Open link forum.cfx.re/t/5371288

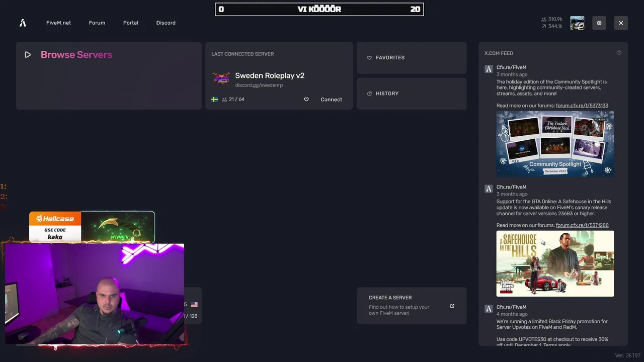(582, 225)
